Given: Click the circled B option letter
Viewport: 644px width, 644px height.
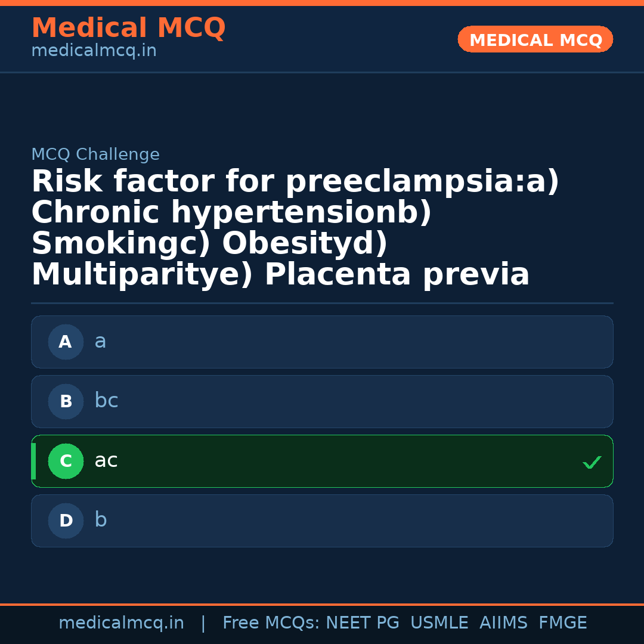Looking at the screenshot, I should 66,402.
